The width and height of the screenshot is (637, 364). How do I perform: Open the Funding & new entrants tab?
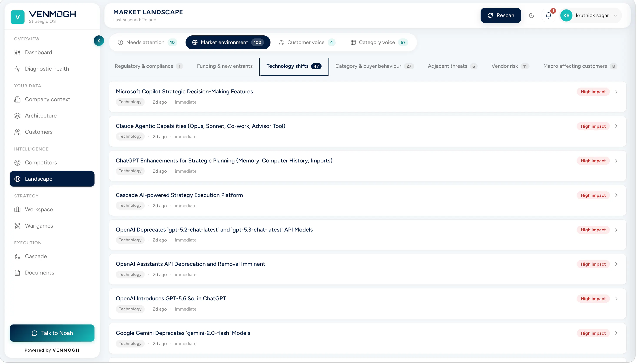tap(225, 66)
